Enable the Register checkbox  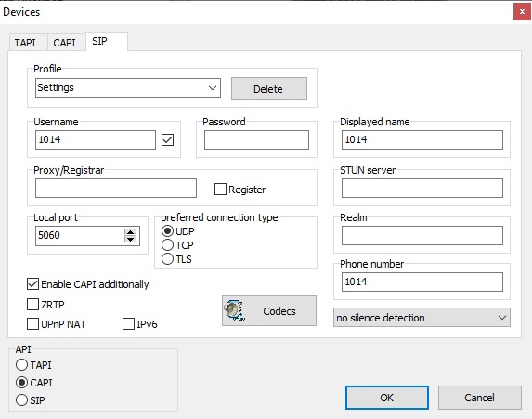[220, 190]
